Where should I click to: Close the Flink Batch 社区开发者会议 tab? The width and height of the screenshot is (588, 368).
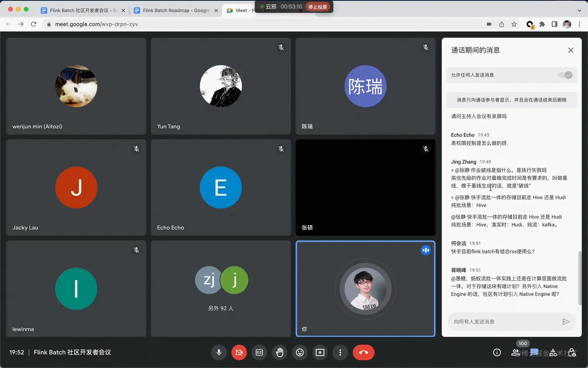[123, 11]
